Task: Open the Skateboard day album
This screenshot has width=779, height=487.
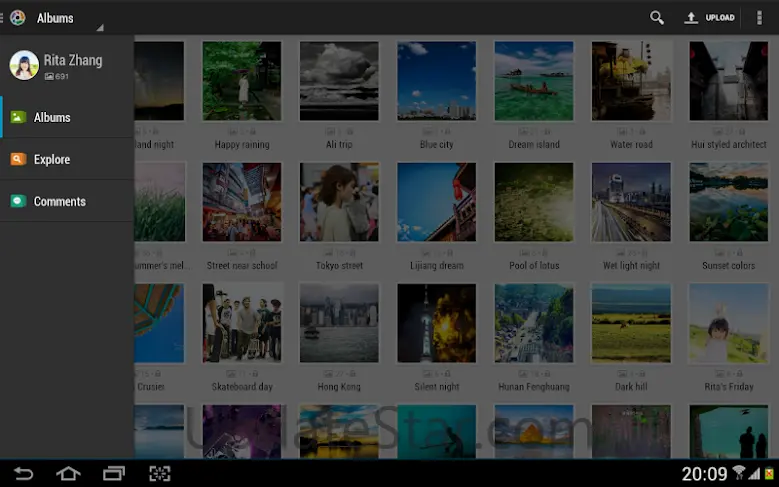Action: 241,323
